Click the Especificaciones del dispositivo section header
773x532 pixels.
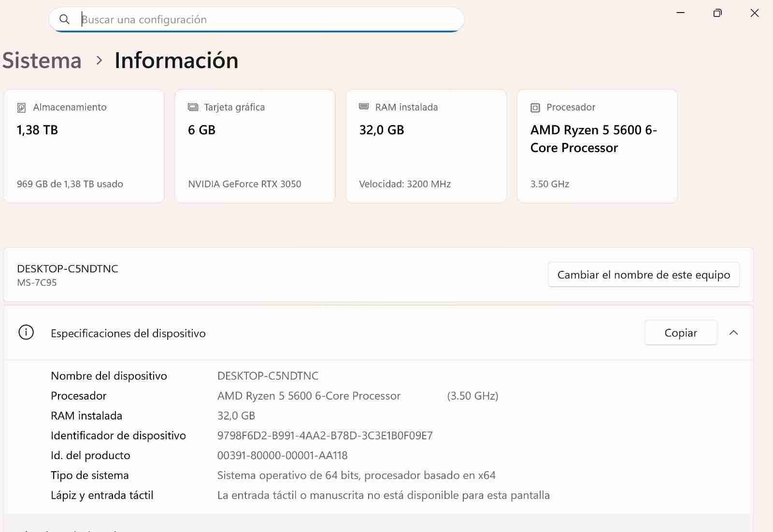[x=128, y=333]
